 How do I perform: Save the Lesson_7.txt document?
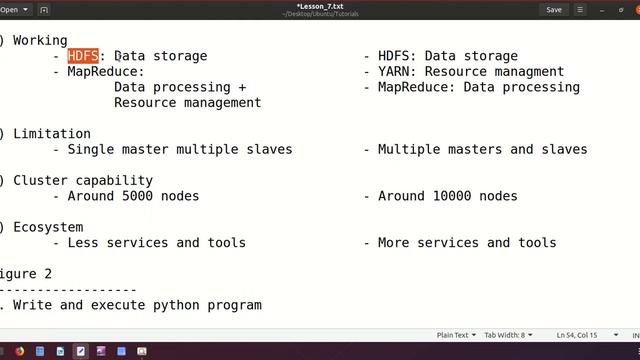[554, 9]
